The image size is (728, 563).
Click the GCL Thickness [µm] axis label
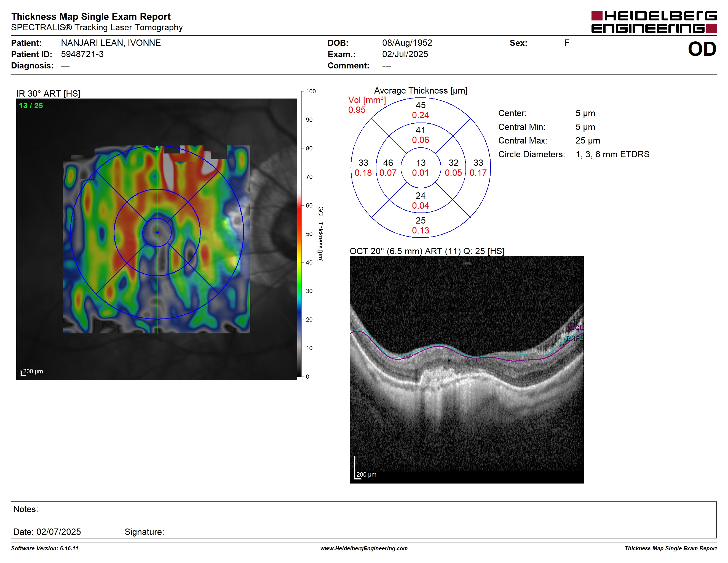tap(320, 234)
